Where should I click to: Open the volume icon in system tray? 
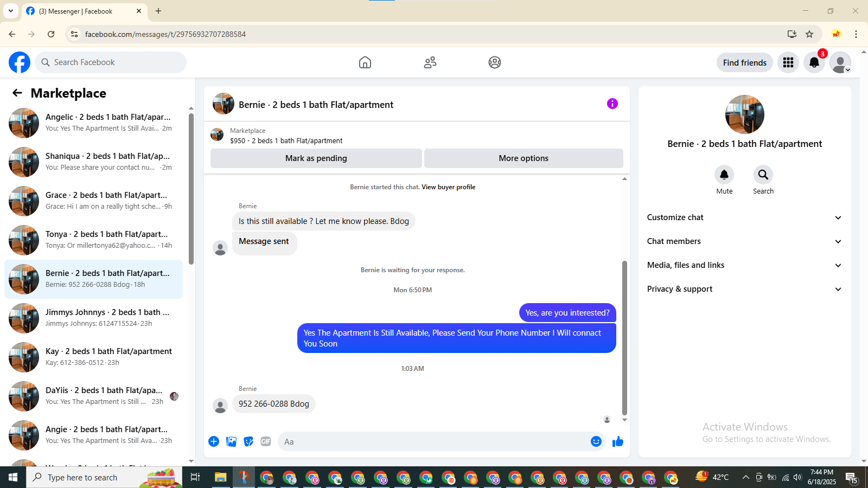coord(797,477)
